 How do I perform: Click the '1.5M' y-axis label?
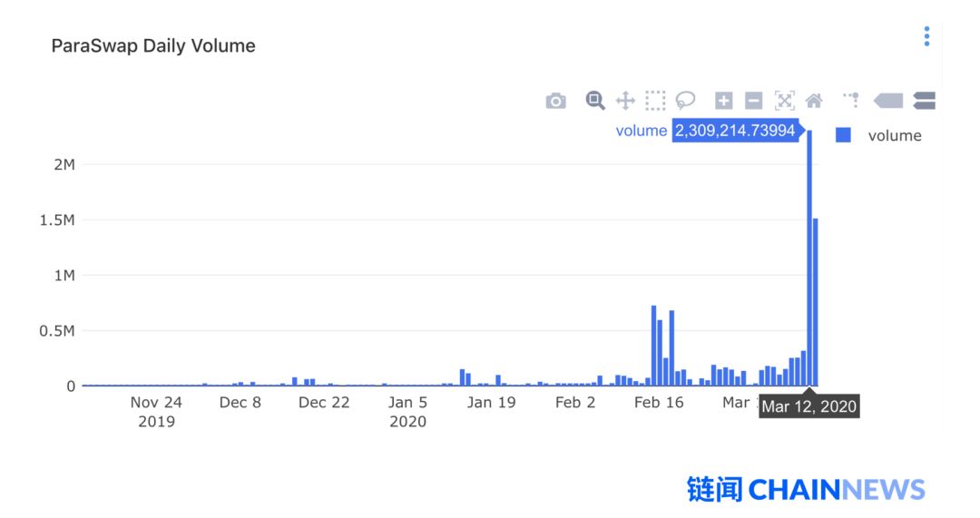57,220
